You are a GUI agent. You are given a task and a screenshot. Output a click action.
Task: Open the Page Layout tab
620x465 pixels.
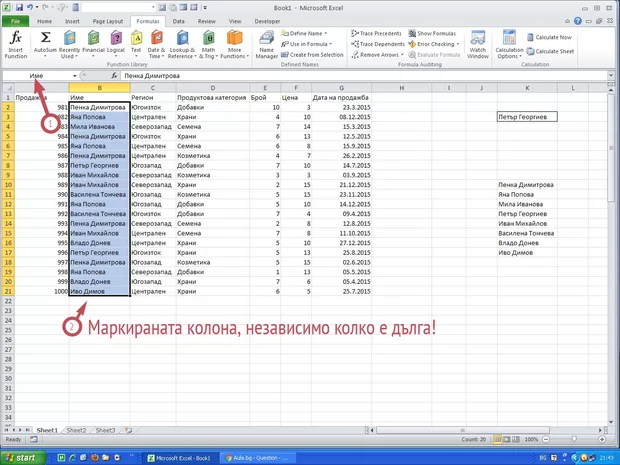108,20
